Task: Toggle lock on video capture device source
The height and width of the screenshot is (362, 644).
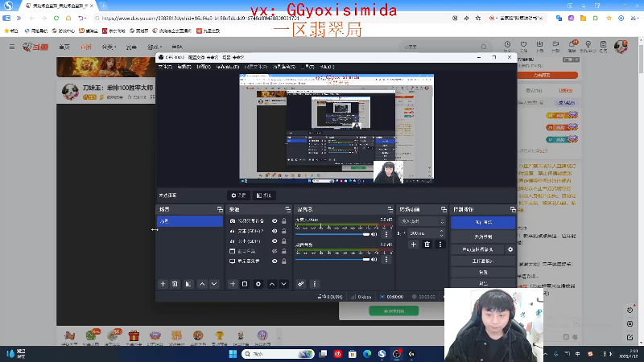Action: 284,221
